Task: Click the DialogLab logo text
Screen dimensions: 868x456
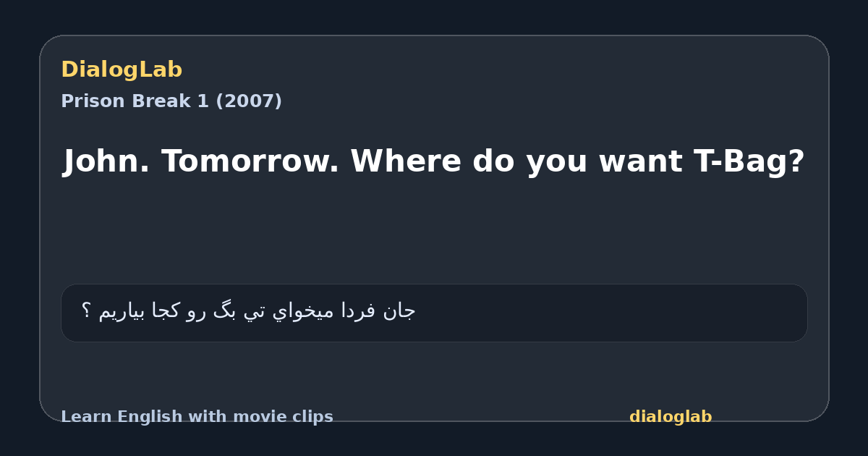Action: click(122, 70)
